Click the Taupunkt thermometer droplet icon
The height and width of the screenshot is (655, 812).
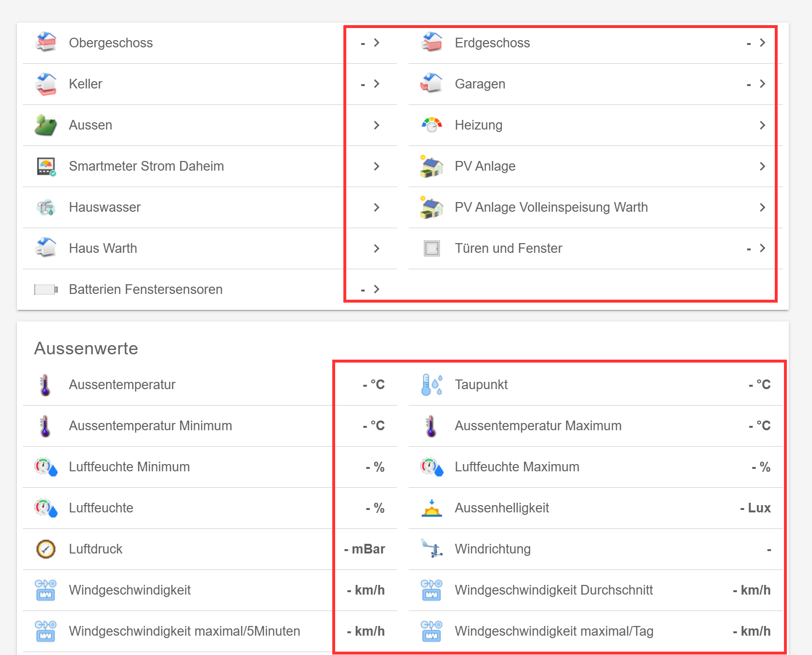[431, 385]
